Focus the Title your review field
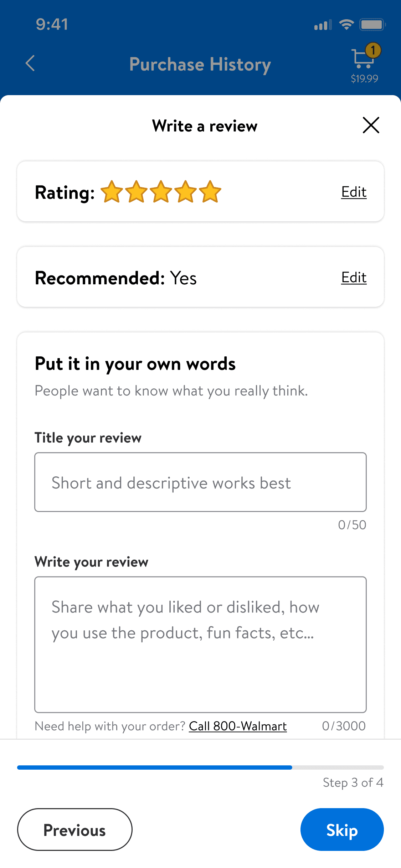The image size is (401, 868). point(200,482)
